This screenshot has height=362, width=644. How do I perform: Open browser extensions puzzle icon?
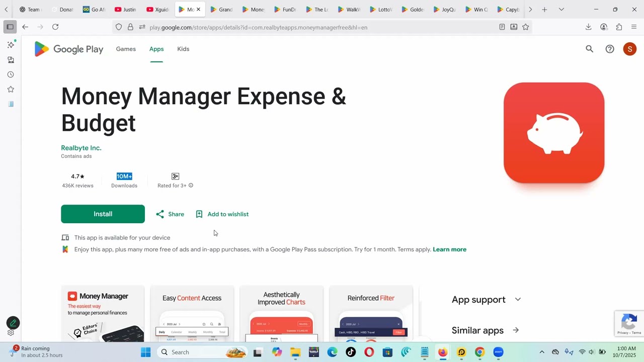pos(619,27)
